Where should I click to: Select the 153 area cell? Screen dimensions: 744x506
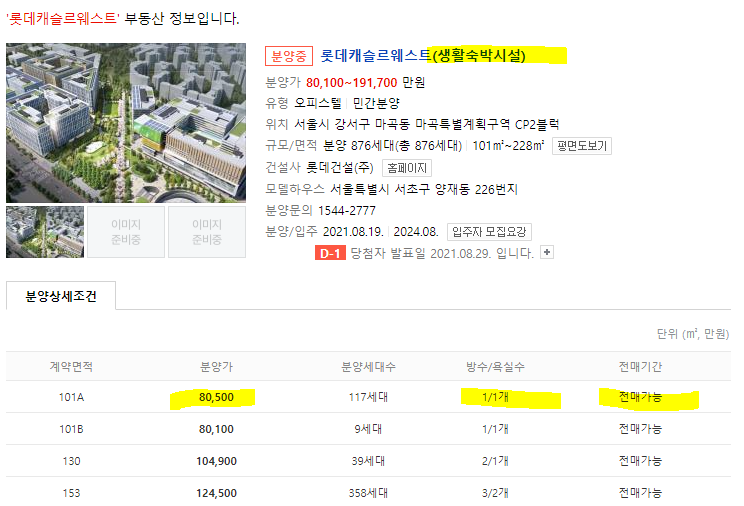point(71,493)
